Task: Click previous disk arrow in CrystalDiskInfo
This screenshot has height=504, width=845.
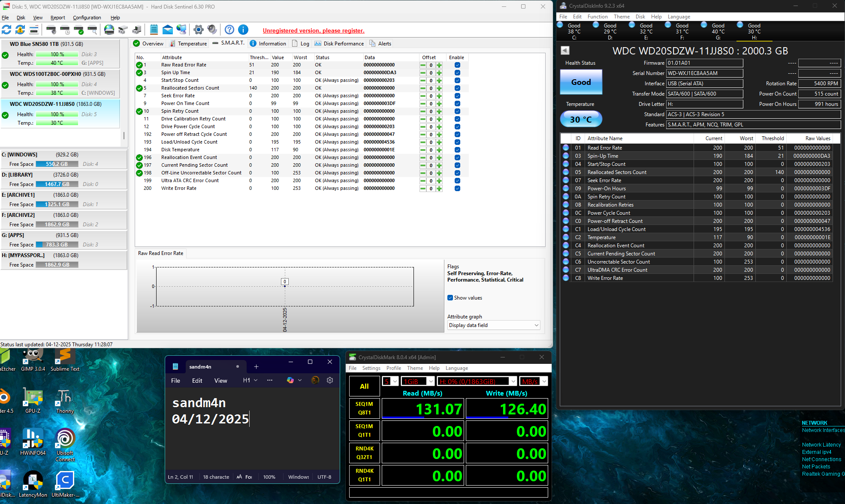Action: click(565, 51)
